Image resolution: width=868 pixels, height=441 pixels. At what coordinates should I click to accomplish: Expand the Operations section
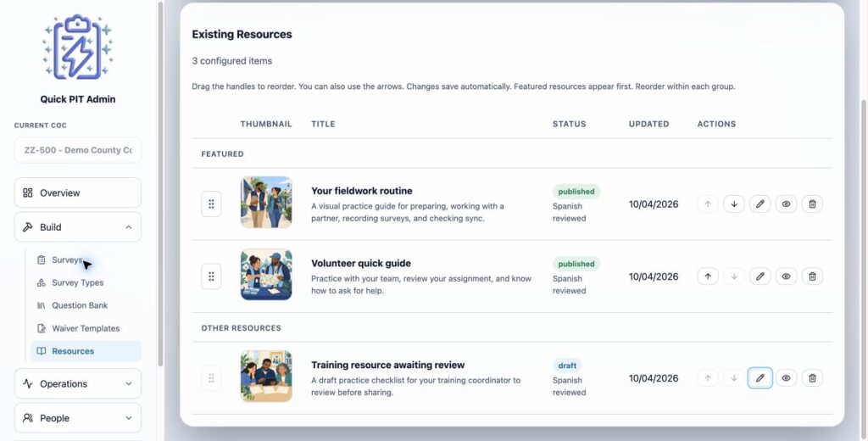(x=77, y=383)
